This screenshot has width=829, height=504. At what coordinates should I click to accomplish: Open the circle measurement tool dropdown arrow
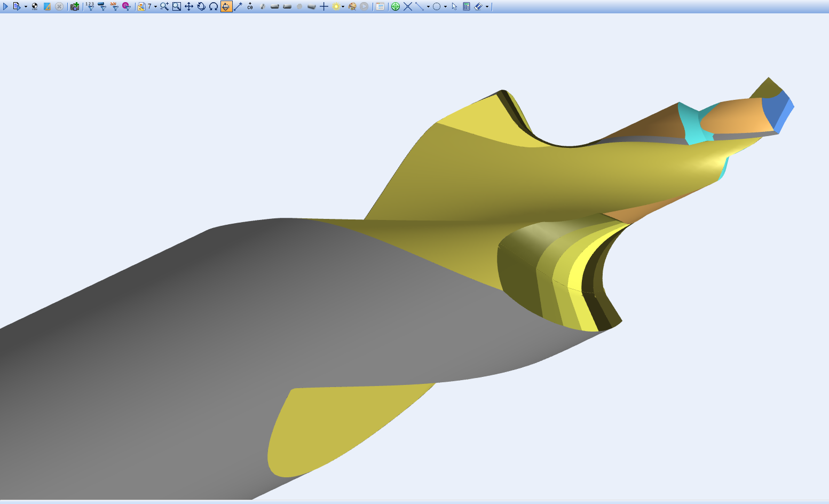click(x=445, y=7)
